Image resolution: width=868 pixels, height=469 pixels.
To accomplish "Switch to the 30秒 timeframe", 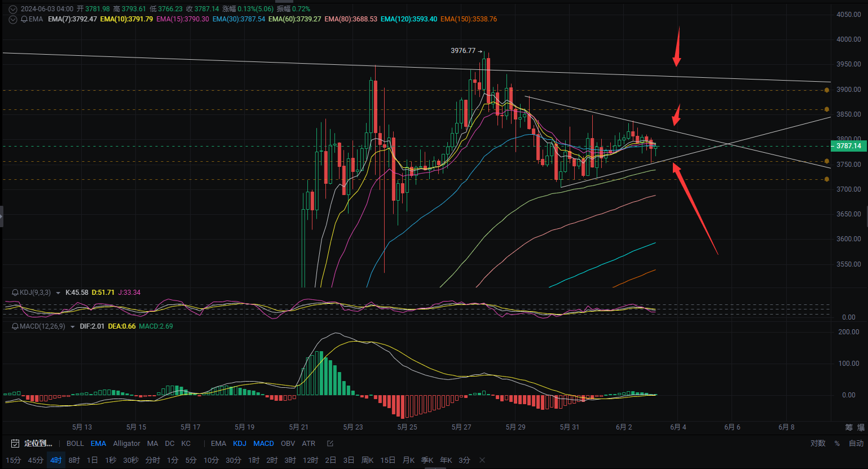I will coord(131,461).
